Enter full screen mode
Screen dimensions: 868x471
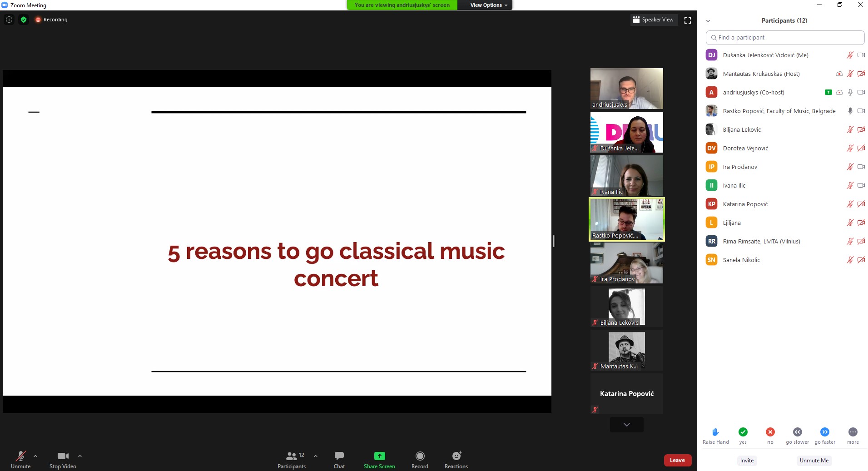688,20
